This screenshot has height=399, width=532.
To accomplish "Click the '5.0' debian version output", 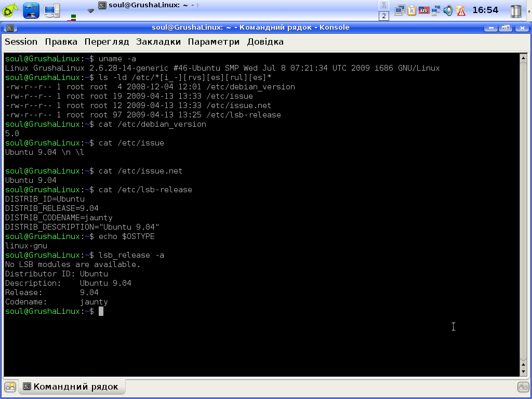I will (12, 134).
